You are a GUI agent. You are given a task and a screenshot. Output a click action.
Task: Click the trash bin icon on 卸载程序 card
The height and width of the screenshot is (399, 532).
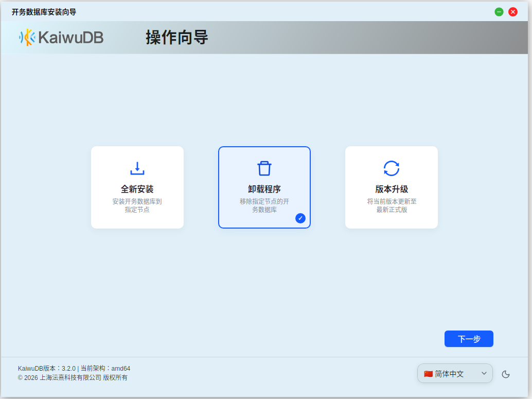[x=264, y=168]
